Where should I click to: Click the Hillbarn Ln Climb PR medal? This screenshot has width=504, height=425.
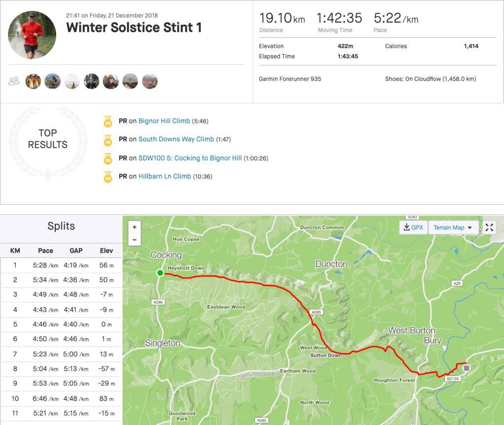[108, 177]
